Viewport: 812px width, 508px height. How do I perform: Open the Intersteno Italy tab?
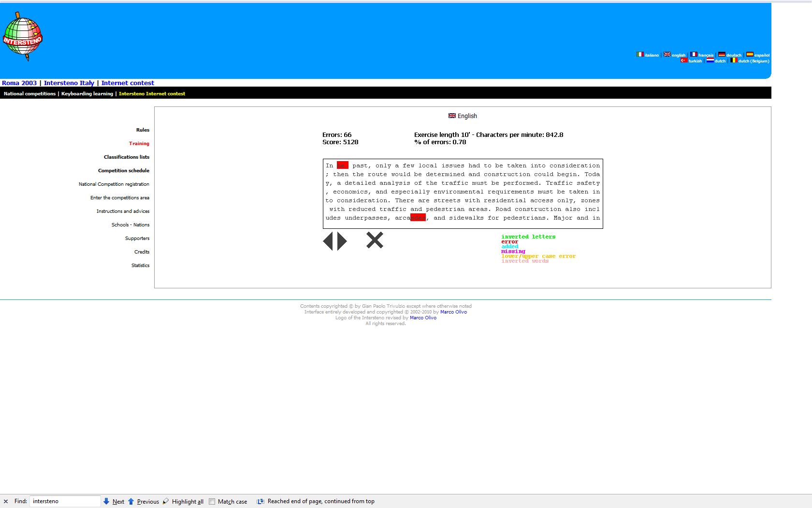tap(69, 83)
